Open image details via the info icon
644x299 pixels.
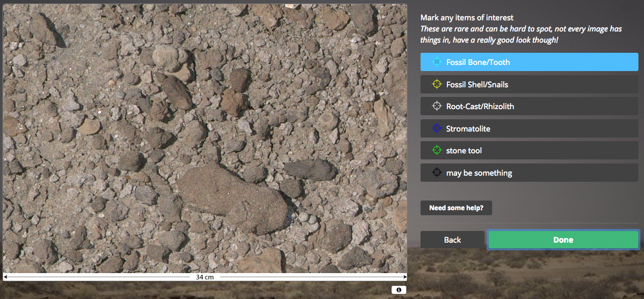(399, 290)
